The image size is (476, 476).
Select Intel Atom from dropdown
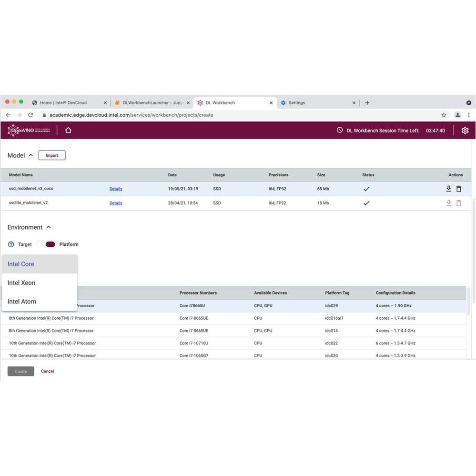[x=40, y=302]
